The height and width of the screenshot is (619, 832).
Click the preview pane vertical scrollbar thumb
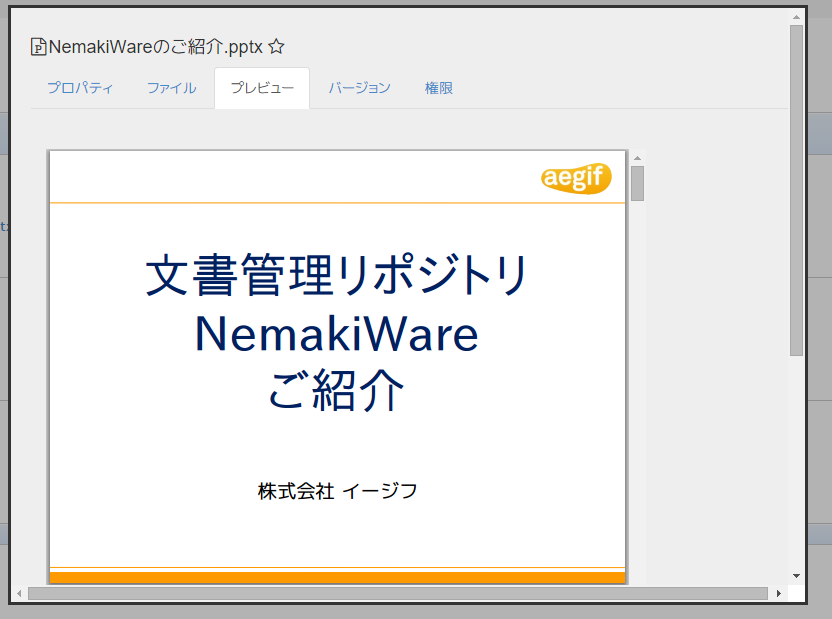coord(637,184)
